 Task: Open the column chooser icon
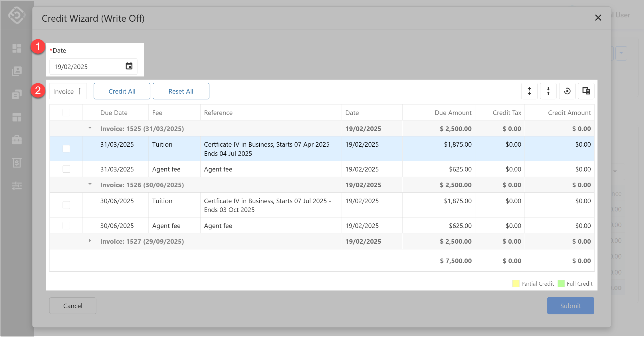tap(586, 91)
